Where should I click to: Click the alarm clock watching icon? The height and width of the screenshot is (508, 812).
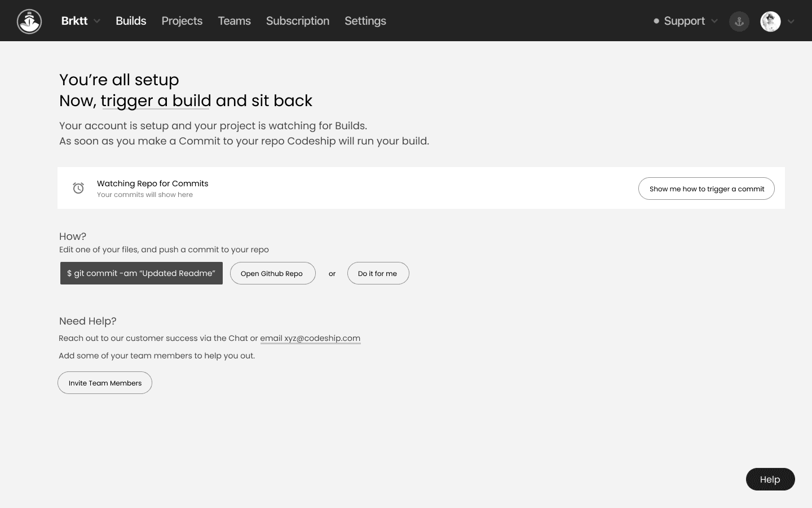(78, 188)
